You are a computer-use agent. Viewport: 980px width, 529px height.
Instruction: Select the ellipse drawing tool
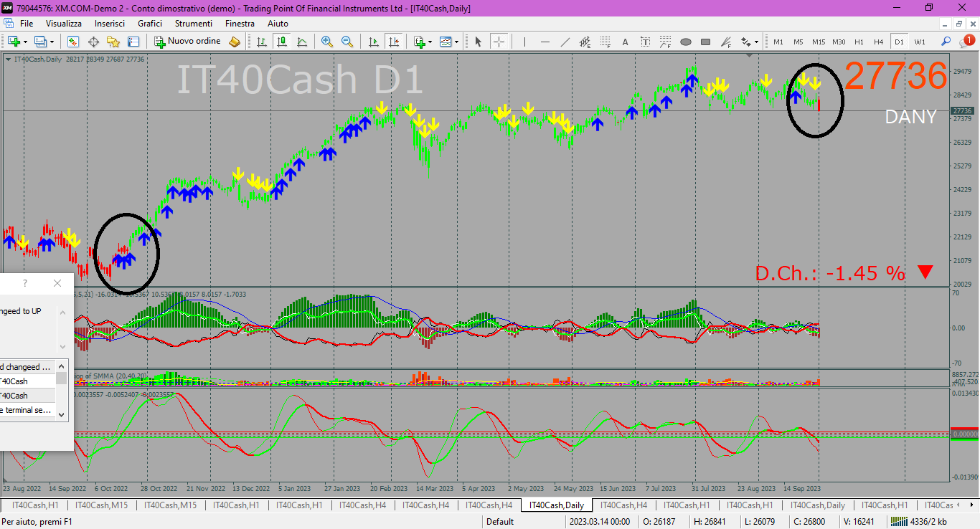click(685, 42)
